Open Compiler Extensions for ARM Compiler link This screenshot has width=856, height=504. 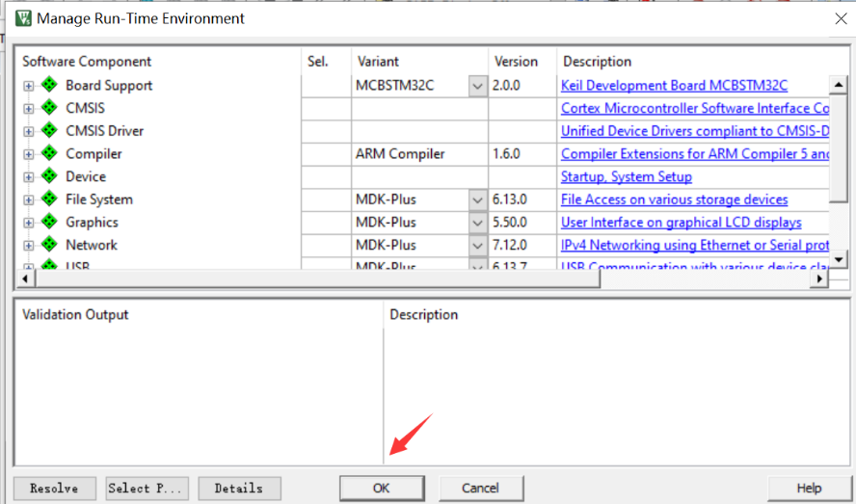(695, 154)
